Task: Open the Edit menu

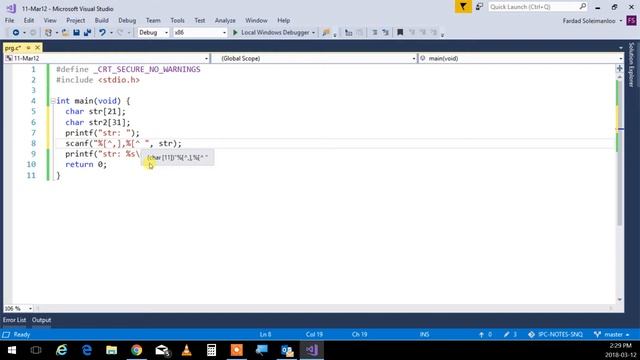Action: (29, 20)
